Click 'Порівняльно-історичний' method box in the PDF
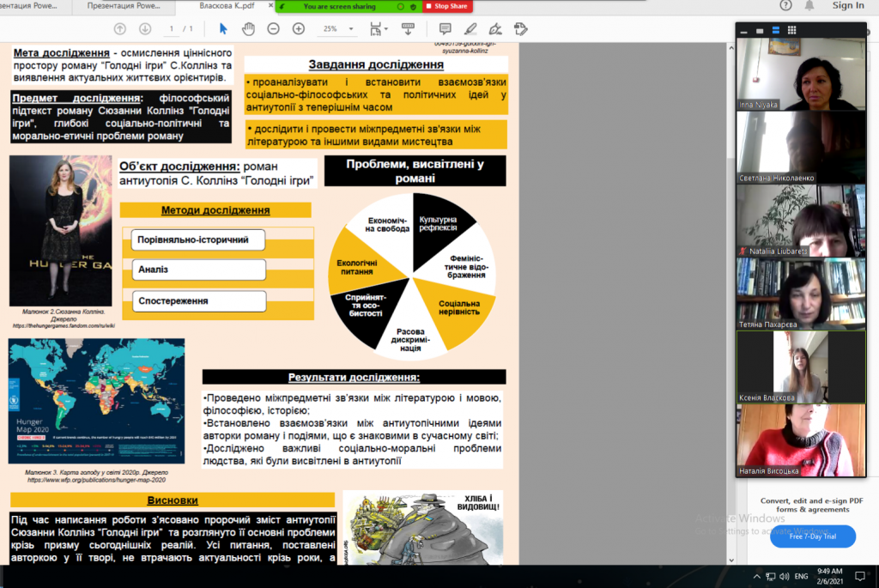Viewport: 879px width, 588px height. (198, 239)
